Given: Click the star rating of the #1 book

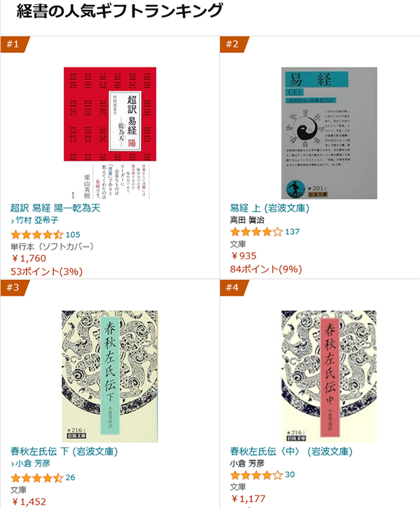Looking at the screenshot, I should (36, 235).
